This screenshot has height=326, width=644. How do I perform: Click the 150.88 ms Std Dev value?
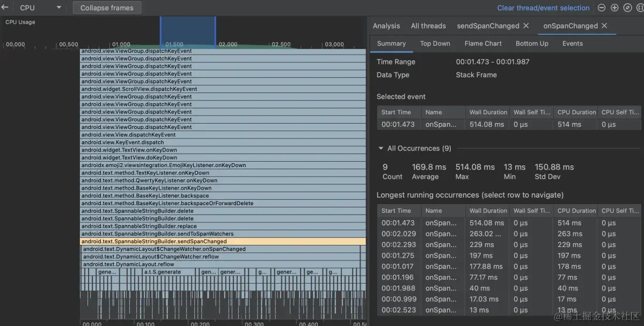coord(554,167)
